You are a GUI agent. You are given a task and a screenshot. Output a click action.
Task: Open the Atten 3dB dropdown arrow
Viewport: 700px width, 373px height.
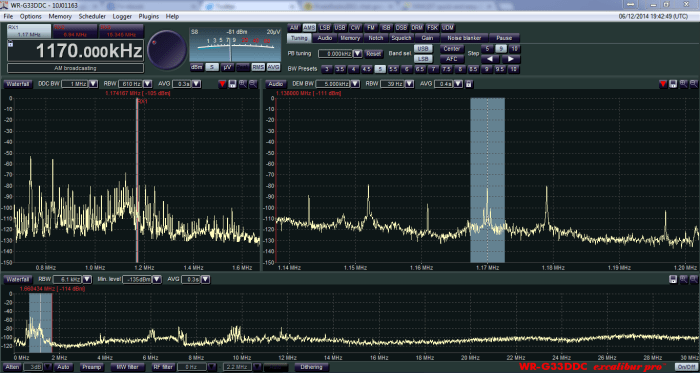[x=49, y=367]
